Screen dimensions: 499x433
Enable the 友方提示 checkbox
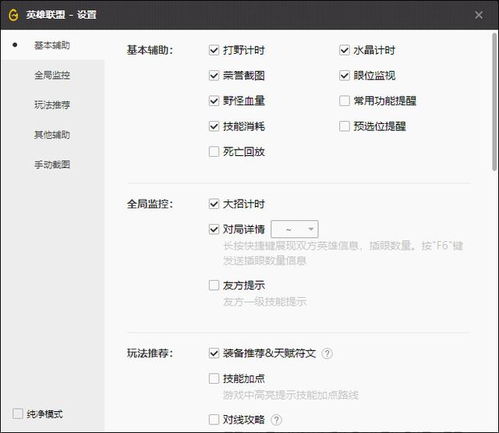214,285
